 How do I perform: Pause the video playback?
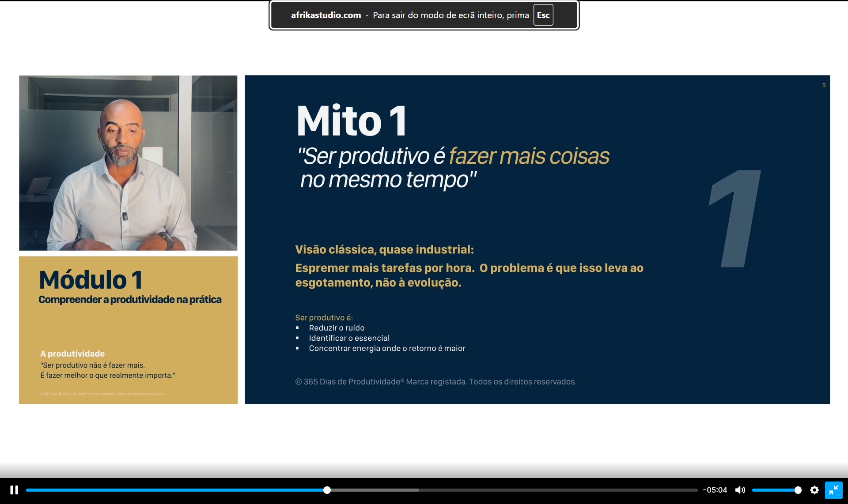point(14,490)
